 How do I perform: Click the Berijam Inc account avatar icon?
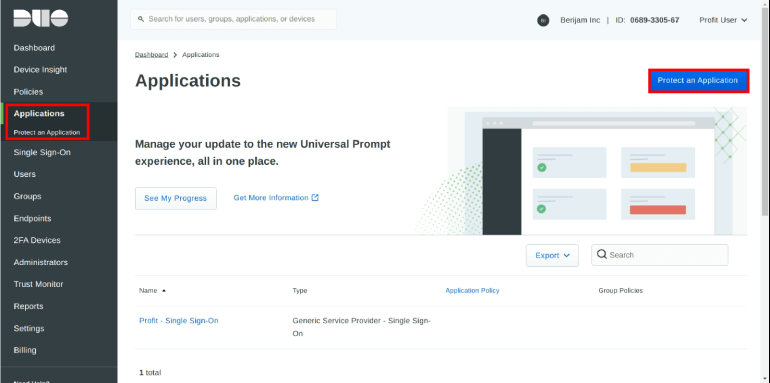pyautogui.click(x=543, y=20)
